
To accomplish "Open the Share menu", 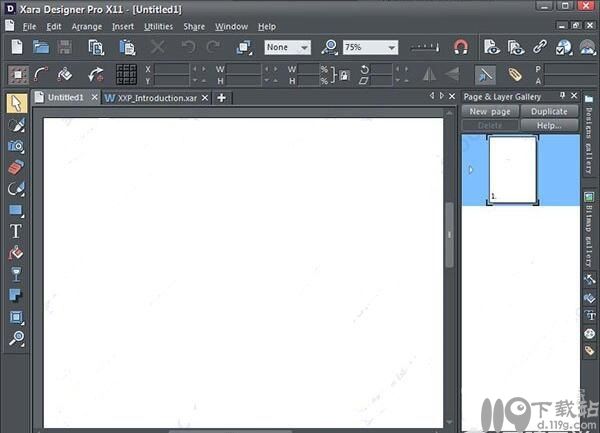I will [194, 26].
